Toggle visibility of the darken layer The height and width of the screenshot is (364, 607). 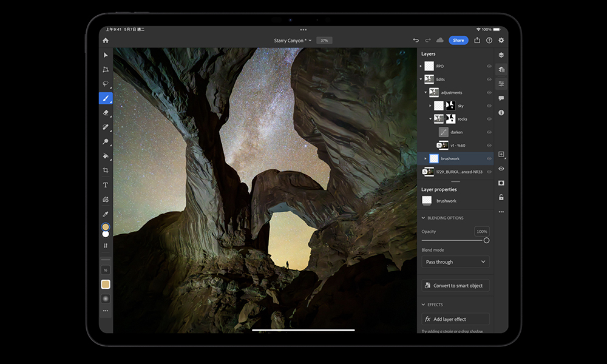(489, 132)
